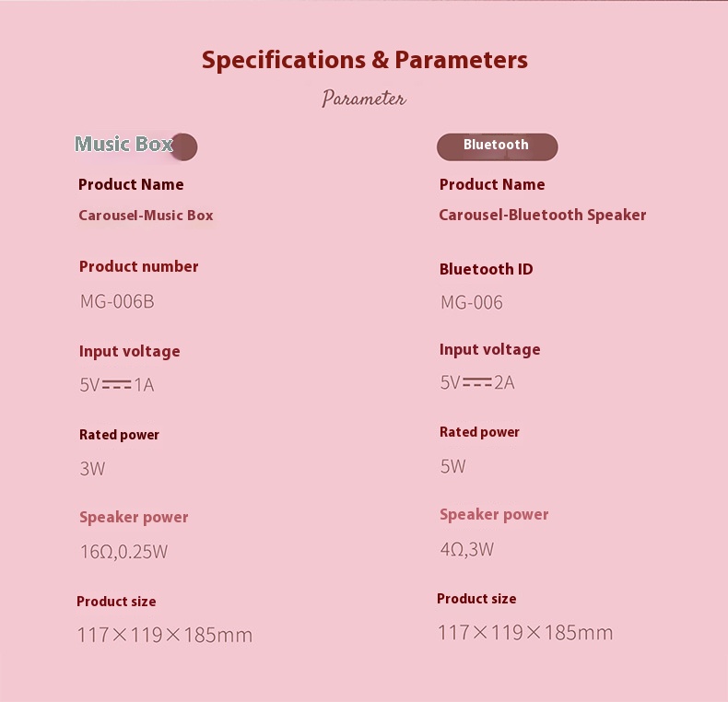Click the Product number label

pyautogui.click(x=139, y=266)
